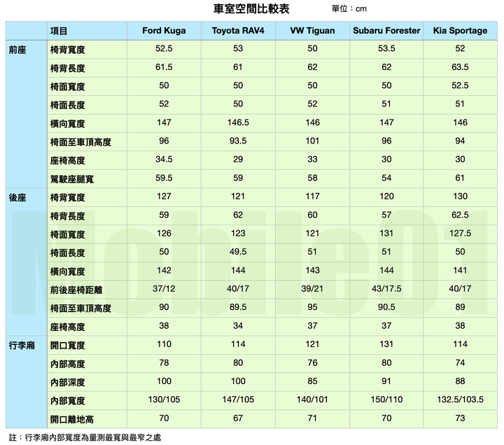The width and height of the screenshot is (504, 445).
Task: Click Toyota RAV4 value 34
Action: [238, 326]
